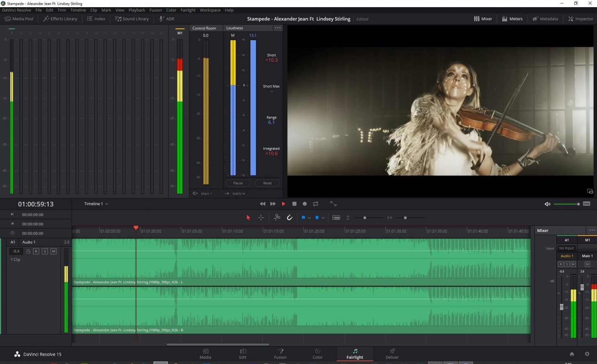Click the -8.4 track volume field
597x364 pixels.
click(16, 251)
